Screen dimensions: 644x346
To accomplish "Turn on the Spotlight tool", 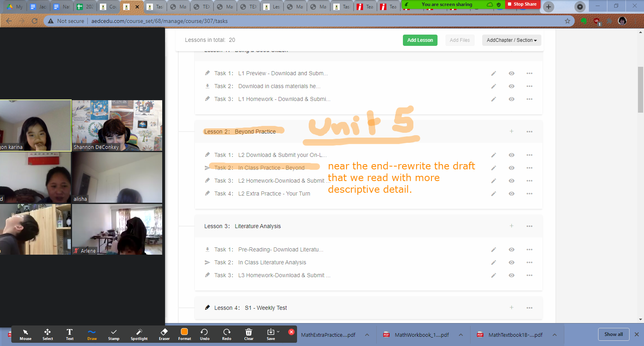I will 139,334.
